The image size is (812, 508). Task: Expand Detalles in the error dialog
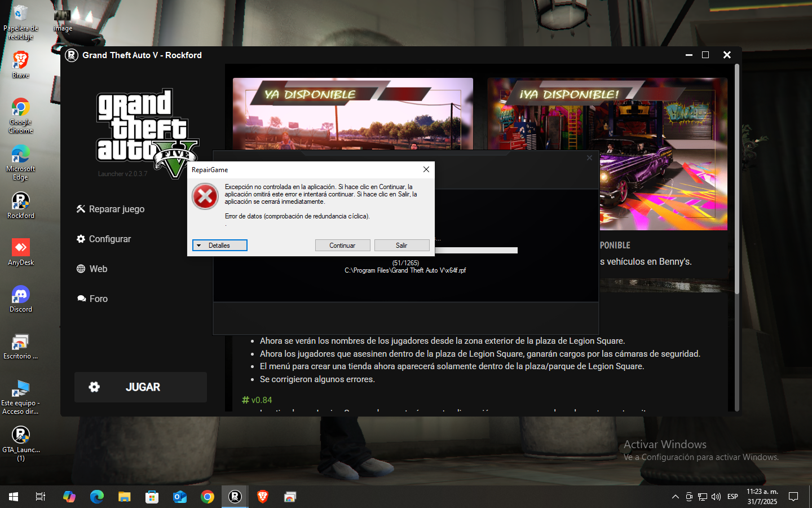[219, 246]
